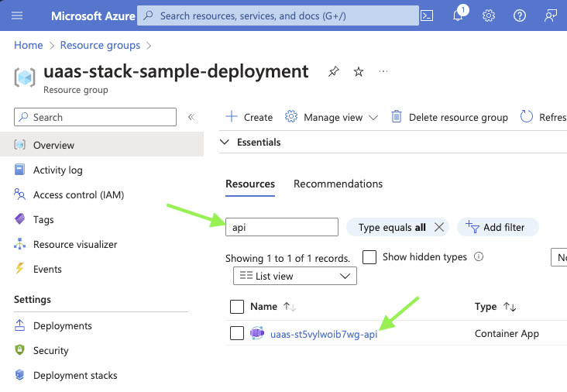
Task: Click Delete resource group
Action: click(449, 117)
